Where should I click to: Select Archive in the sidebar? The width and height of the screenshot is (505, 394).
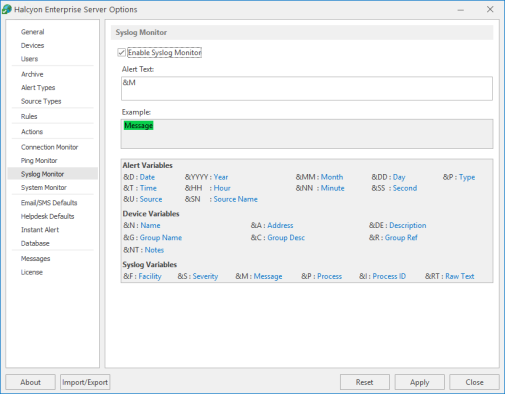[32, 74]
